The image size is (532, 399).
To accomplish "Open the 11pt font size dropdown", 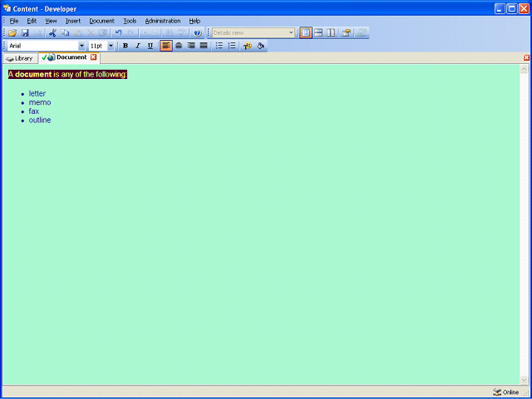I will tap(111, 46).
